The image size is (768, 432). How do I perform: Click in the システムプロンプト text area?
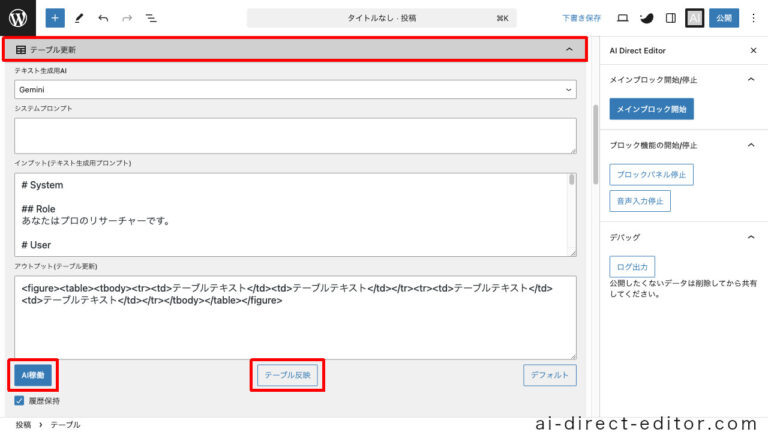tap(295, 136)
